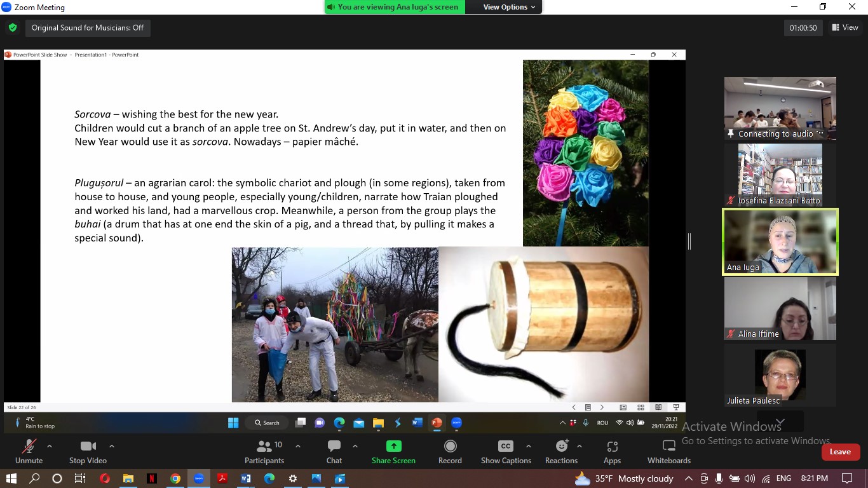
Task: Open File Explorer in the shared taskbar
Action: coord(378,423)
